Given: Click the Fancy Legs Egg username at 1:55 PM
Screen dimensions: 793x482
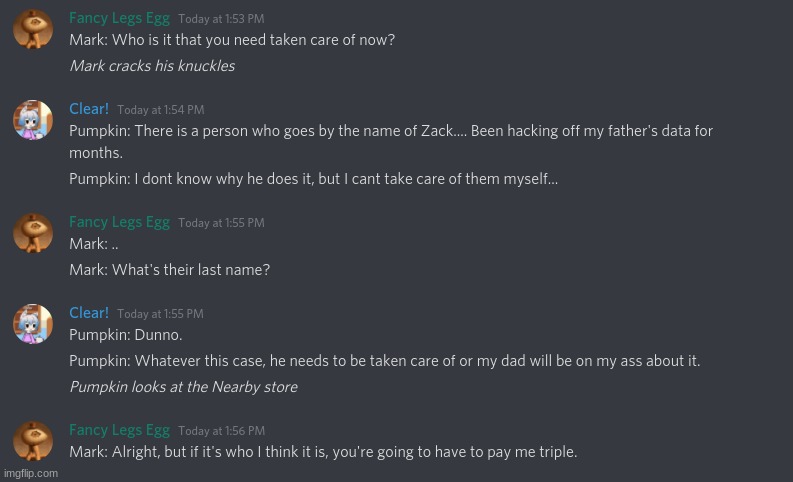Looking at the screenshot, I should pyautogui.click(x=119, y=222).
